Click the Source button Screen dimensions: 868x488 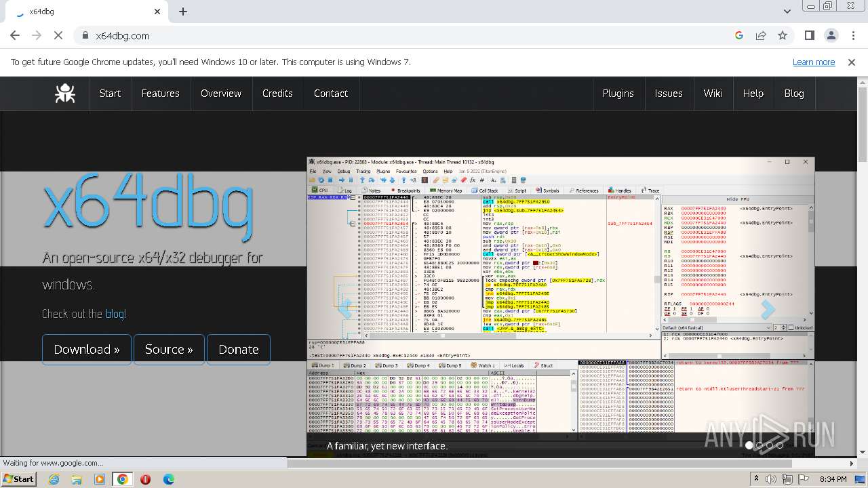169,349
